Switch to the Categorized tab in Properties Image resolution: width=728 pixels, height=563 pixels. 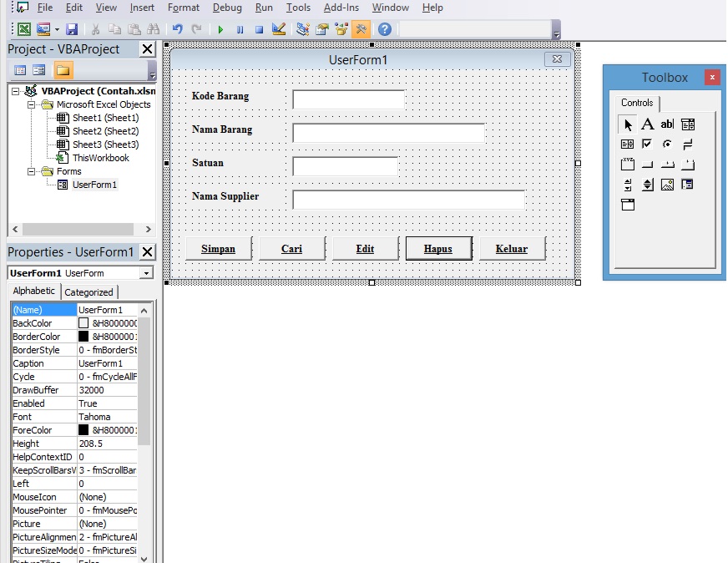pos(89,292)
